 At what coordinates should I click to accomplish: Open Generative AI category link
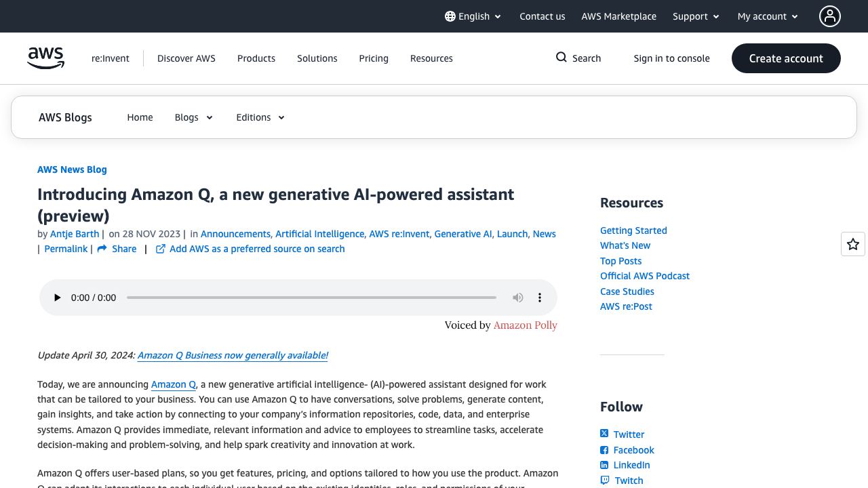463,234
